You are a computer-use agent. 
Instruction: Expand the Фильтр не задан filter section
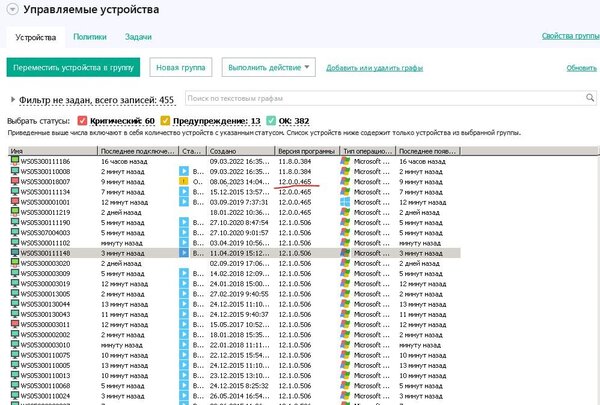(x=12, y=100)
